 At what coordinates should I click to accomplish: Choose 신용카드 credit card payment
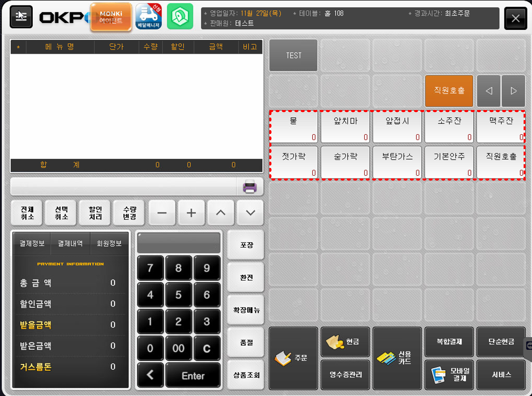[397, 358]
